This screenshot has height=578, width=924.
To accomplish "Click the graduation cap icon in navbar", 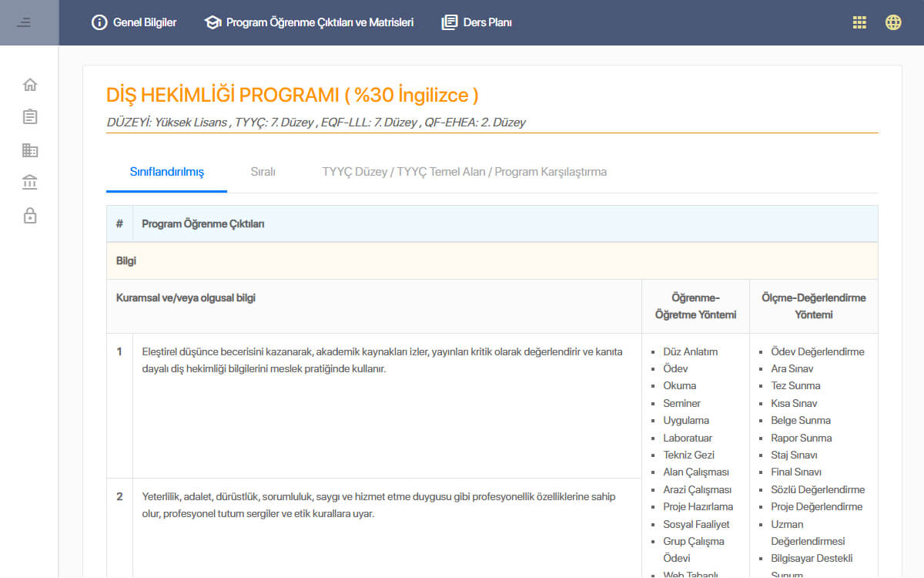I will [x=213, y=22].
